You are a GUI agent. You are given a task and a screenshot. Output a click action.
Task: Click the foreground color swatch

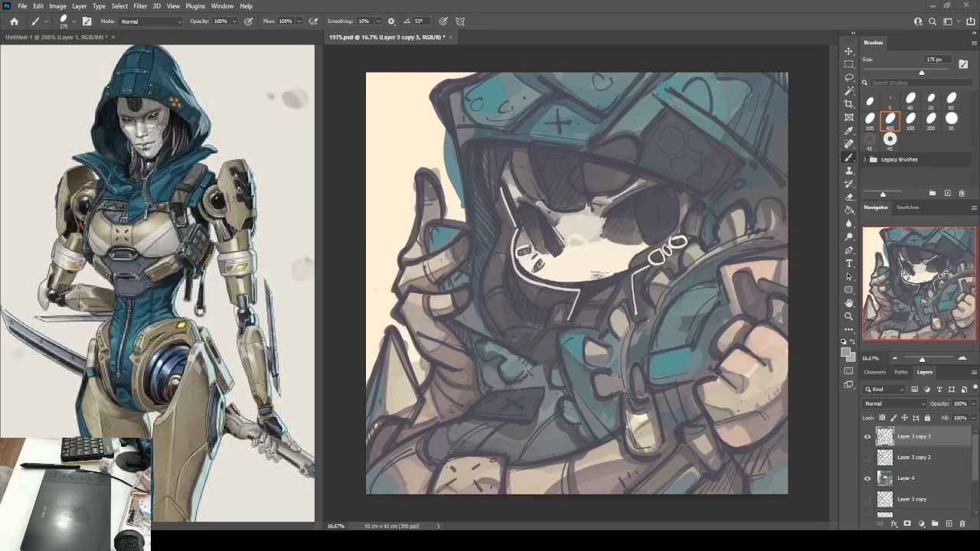click(x=846, y=352)
